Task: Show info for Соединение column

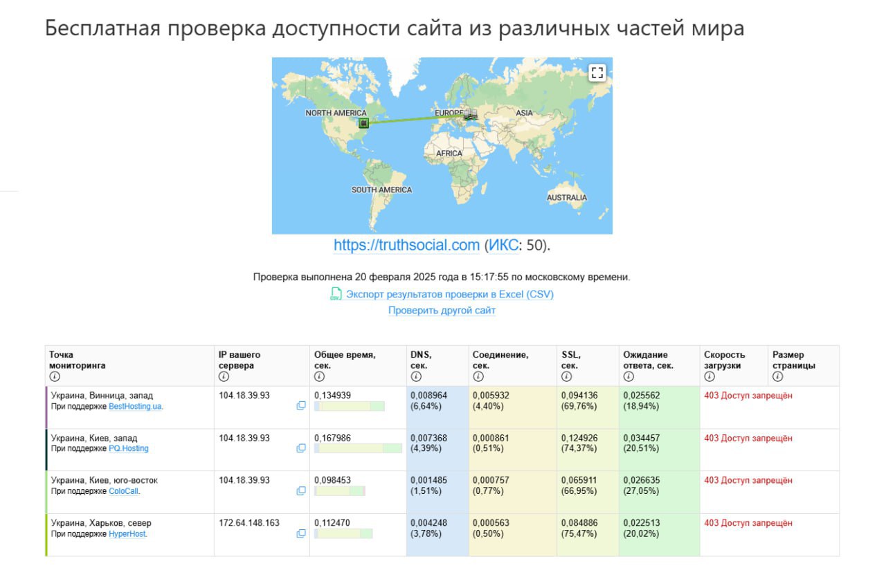Action: point(478,377)
